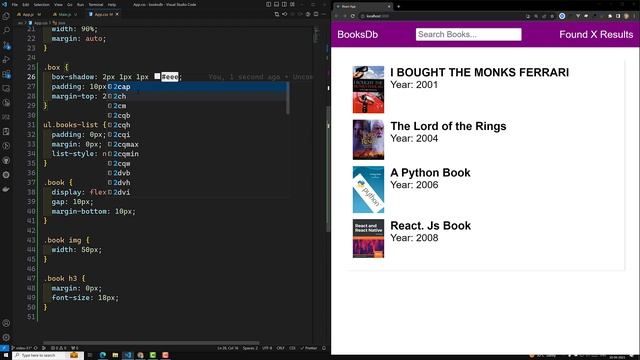
Task: Click the open changes icon in the editor toolbar
Action: coord(277,14)
